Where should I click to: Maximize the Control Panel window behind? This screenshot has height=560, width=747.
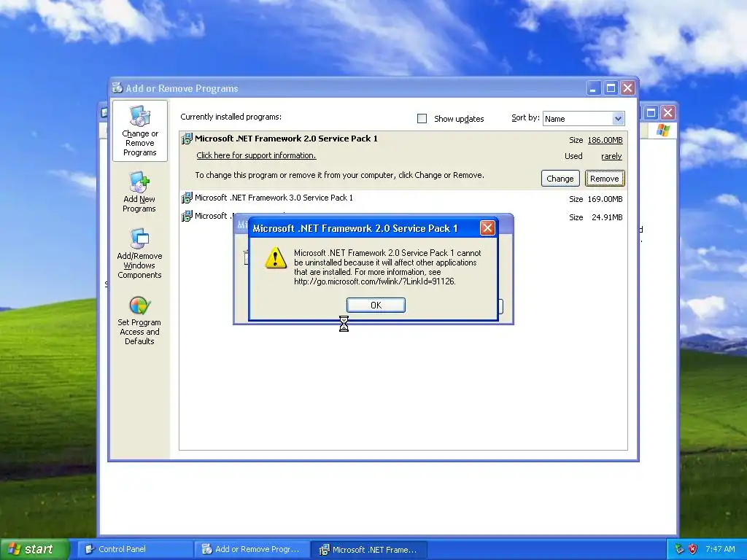tap(651, 113)
